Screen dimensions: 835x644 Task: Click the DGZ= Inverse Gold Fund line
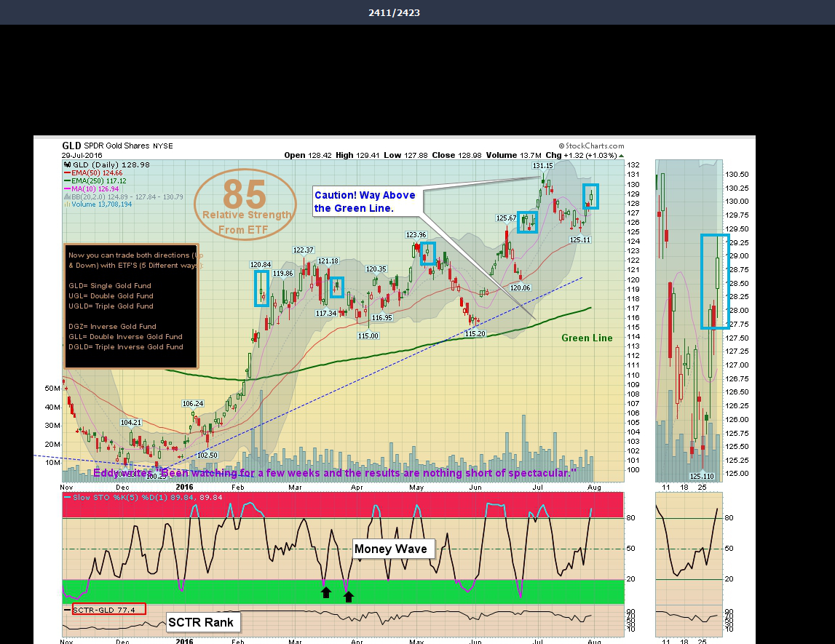(112, 326)
